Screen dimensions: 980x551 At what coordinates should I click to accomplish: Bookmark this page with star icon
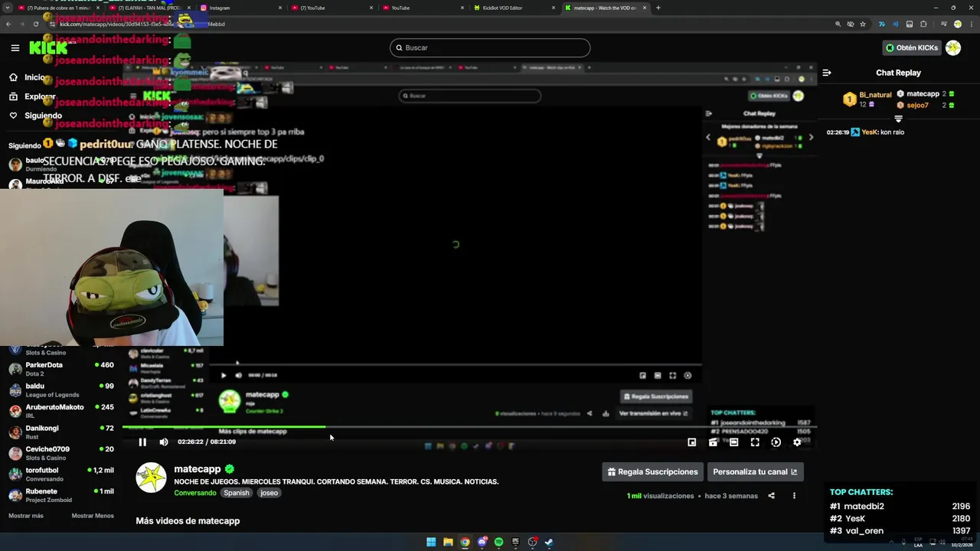coord(863,24)
